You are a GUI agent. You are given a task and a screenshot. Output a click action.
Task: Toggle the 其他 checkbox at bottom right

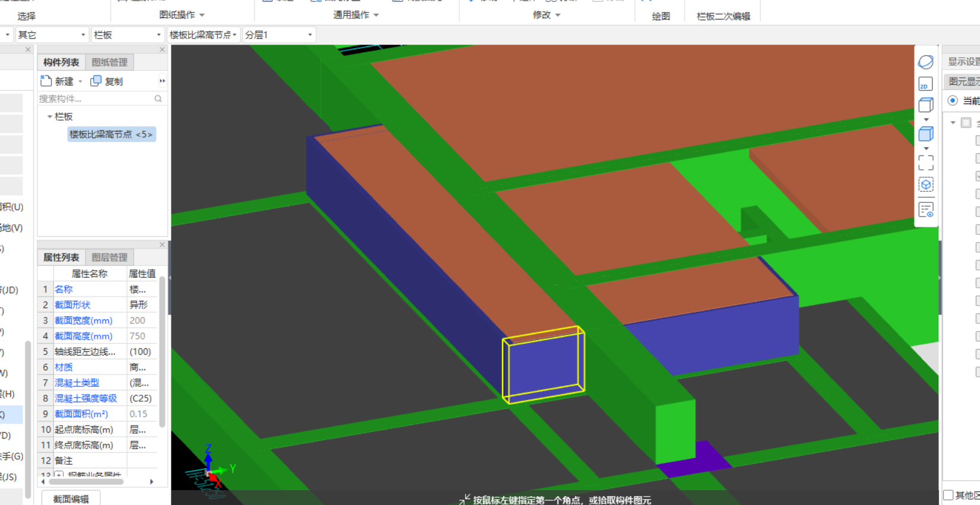click(x=949, y=495)
